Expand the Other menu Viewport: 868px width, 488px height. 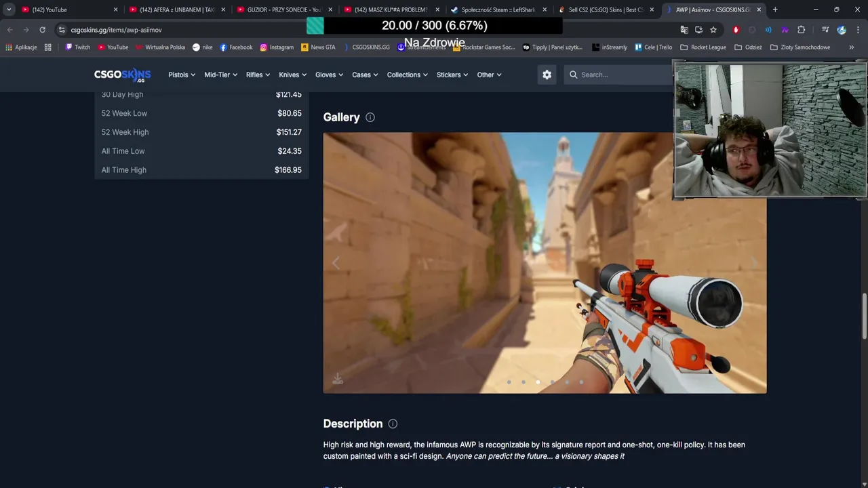[x=489, y=75]
